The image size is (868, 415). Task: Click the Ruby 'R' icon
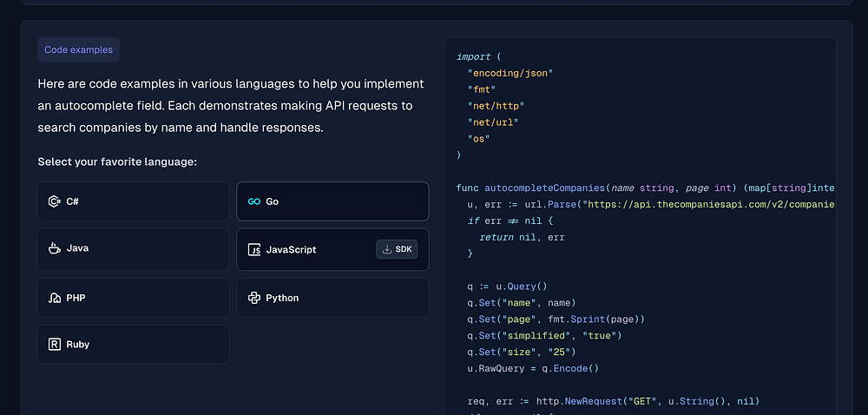point(55,345)
